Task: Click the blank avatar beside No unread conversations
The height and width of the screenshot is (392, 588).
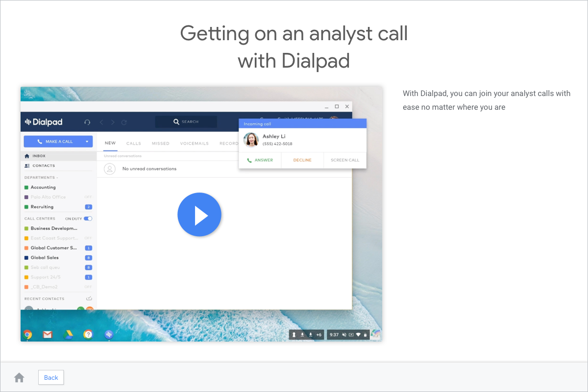Action: pos(110,169)
